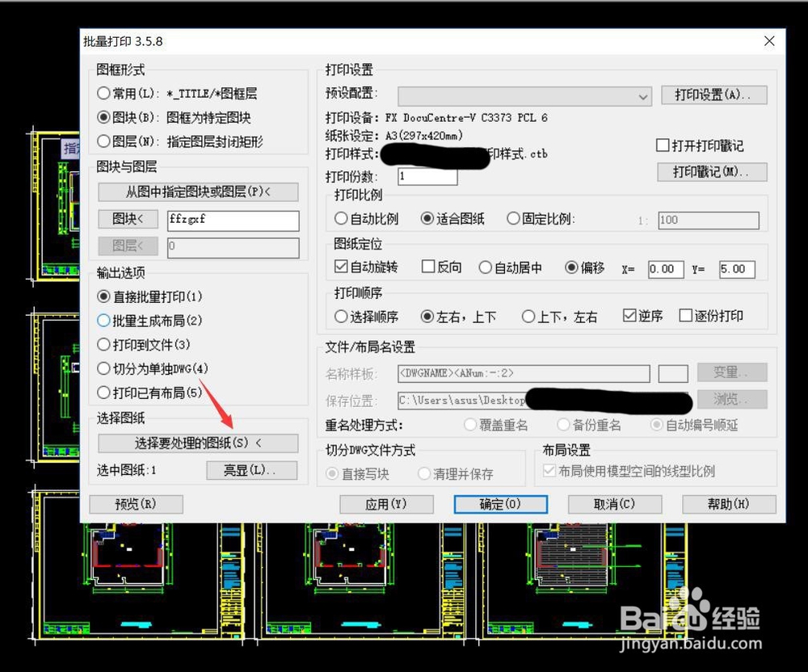This screenshot has width=808, height=672.
Task: Close the 批量打印 dialog
Action: click(769, 41)
